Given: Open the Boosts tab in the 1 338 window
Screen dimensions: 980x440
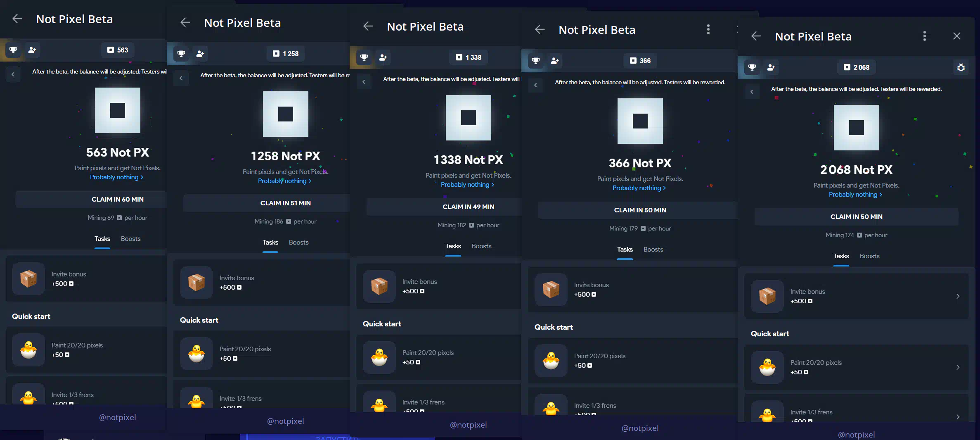Looking at the screenshot, I should point(482,246).
